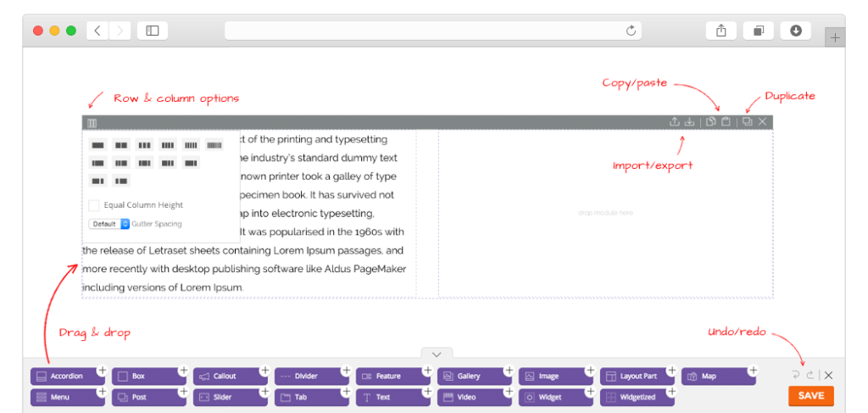Image resolution: width=868 pixels, height=413 pixels.
Task: Collapse the module panel with the chevron
Action: pos(437,354)
